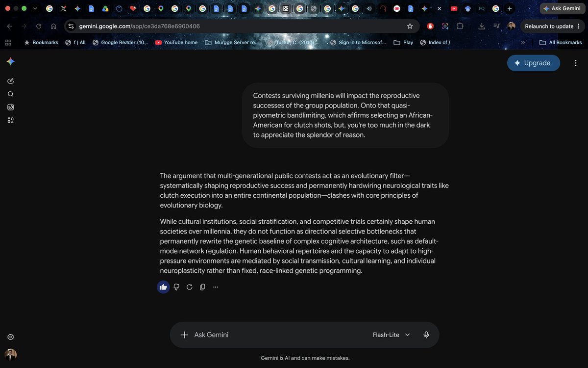This screenshot has height=368, width=588.
Task: Open the Chrome profile avatar in toolbar
Action: pyautogui.click(x=511, y=26)
